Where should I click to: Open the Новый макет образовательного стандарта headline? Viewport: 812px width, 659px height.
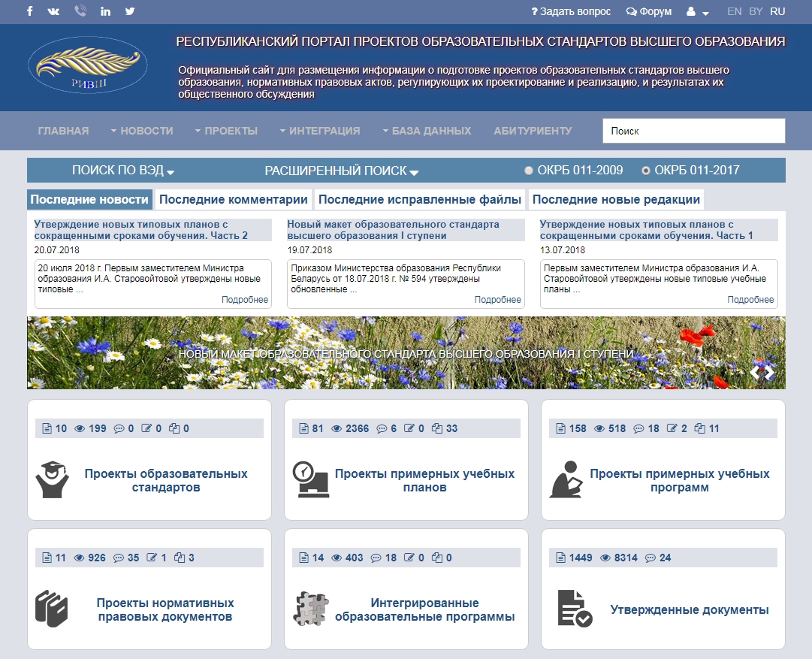[393, 230]
